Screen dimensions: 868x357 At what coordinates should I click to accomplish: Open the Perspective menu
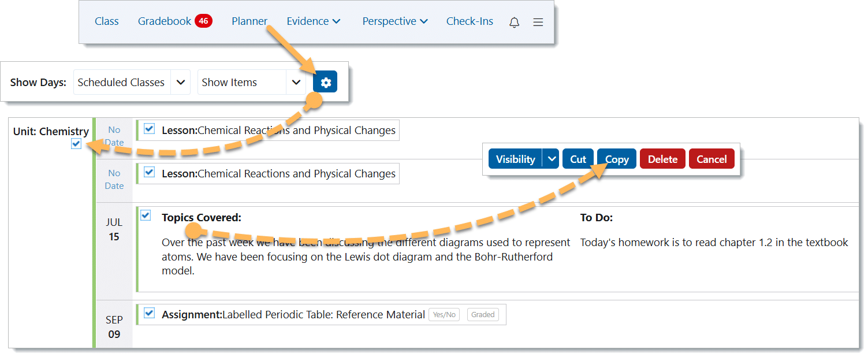pyautogui.click(x=394, y=21)
